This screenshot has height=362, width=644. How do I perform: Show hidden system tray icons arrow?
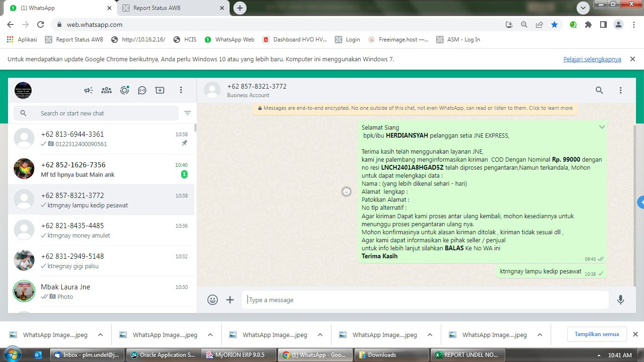599,355
